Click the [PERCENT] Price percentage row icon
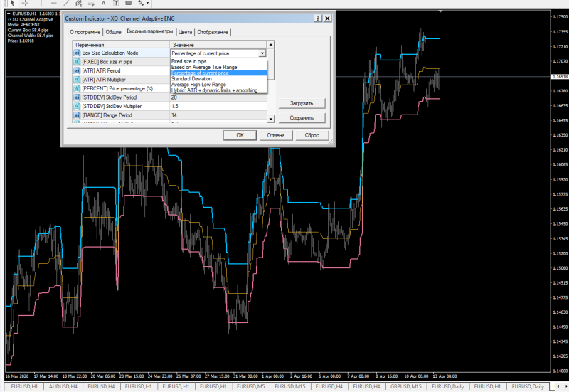Viewport: 569px width, 392px height. (x=77, y=88)
